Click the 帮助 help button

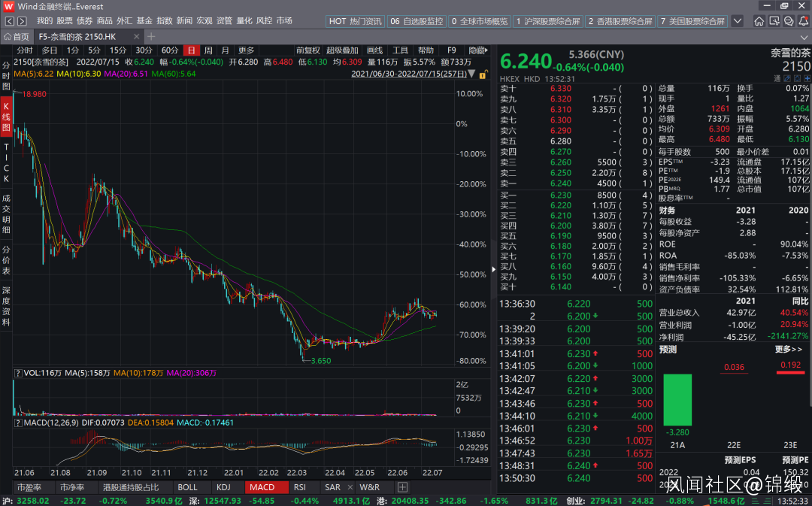426,50
